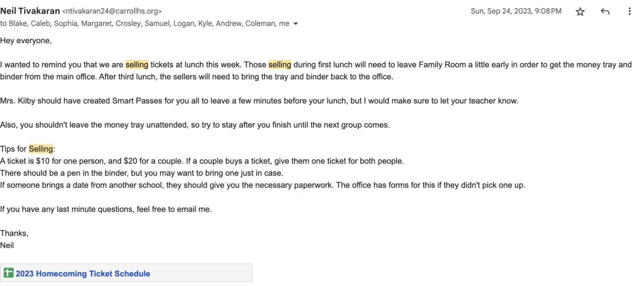Click the highlighted "Selling" in Tips heading
Image resolution: width=644 pixels, height=286 pixels.
tap(41, 149)
